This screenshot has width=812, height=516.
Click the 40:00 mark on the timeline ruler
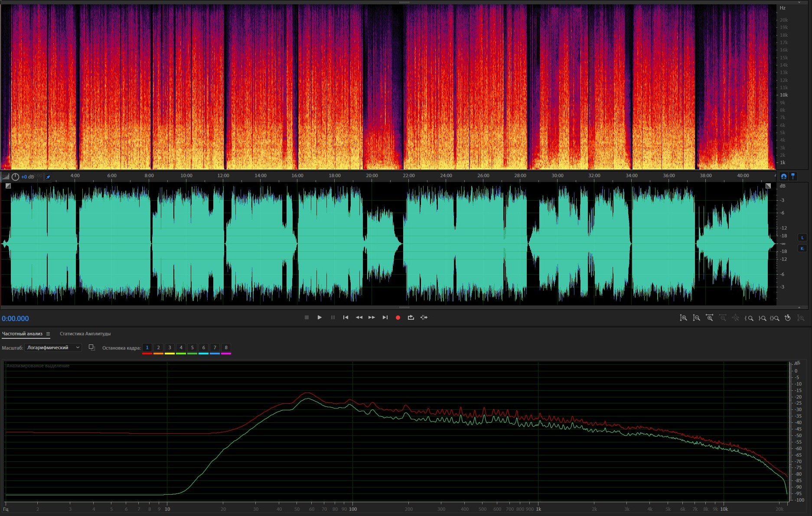[743, 175]
